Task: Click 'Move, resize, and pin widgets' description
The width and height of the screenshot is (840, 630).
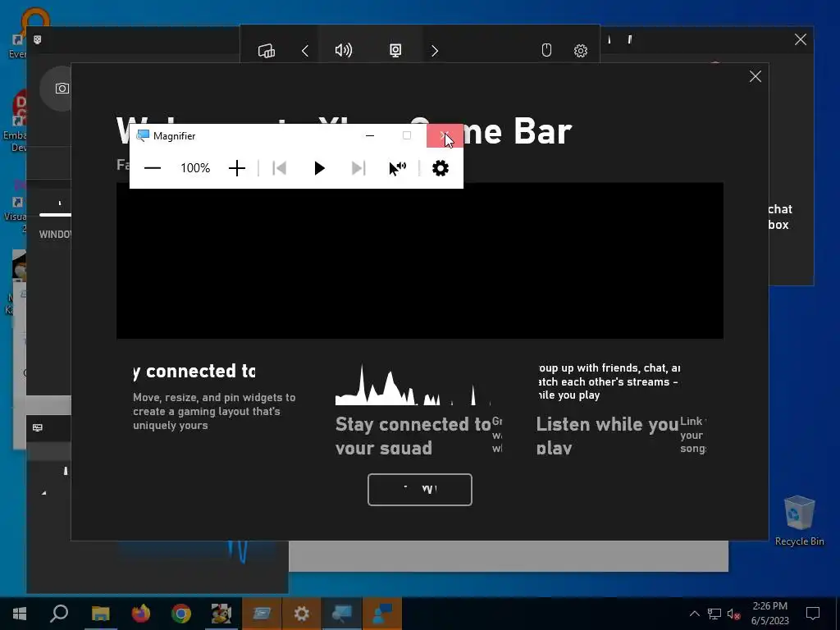Action: (214, 412)
